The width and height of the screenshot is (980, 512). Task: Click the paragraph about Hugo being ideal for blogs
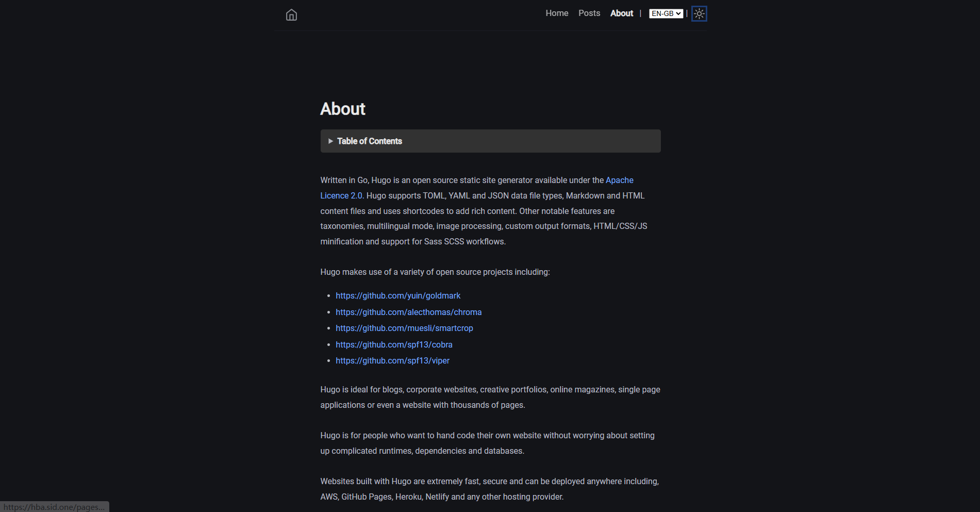(490, 398)
